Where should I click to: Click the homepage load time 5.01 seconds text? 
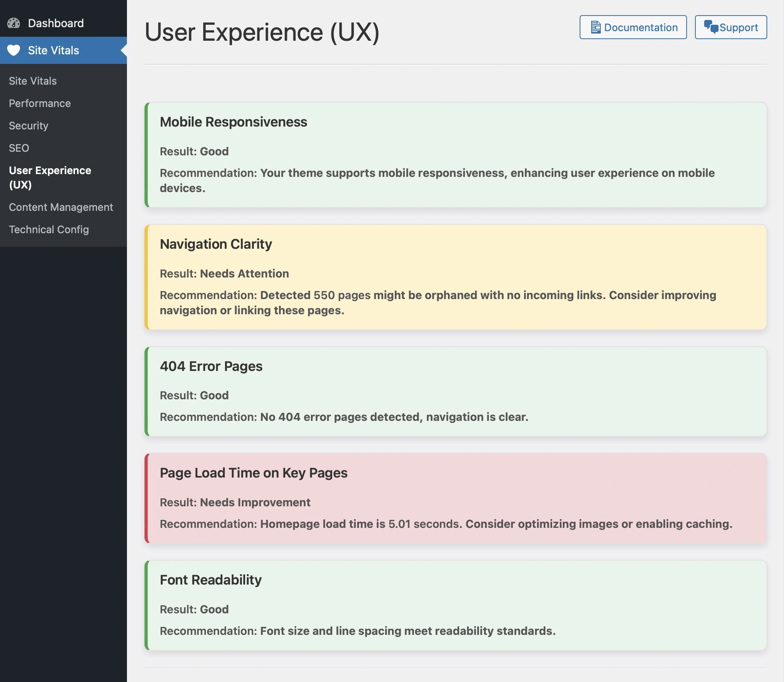point(446,524)
